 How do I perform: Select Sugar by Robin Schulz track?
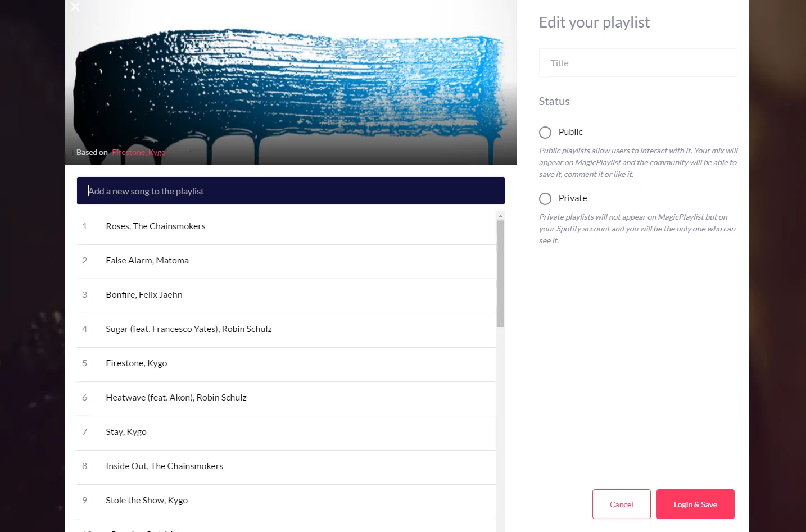286,329
